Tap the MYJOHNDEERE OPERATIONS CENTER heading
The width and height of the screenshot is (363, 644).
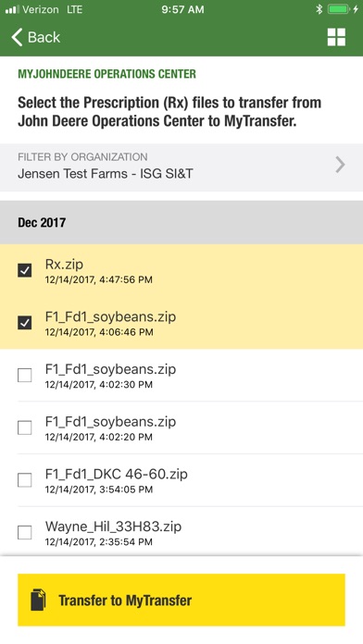click(106, 74)
